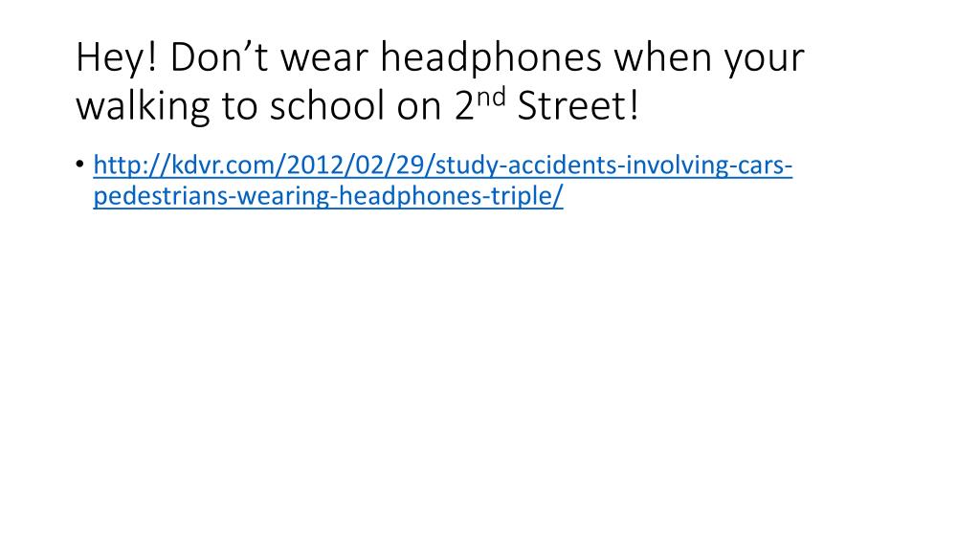The image size is (980, 551).
Task: Click the superscript 'nd' in the title
Action: click(x=491, y=99)
